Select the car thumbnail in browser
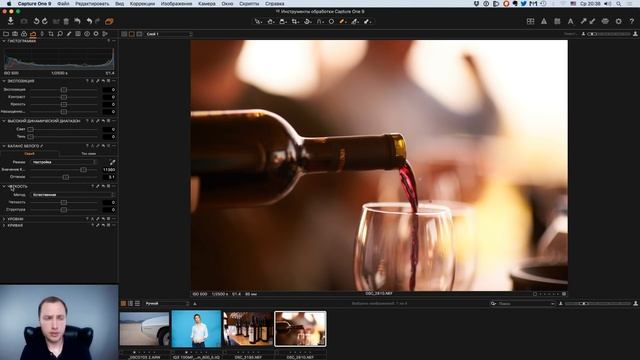 pos(144,329)
